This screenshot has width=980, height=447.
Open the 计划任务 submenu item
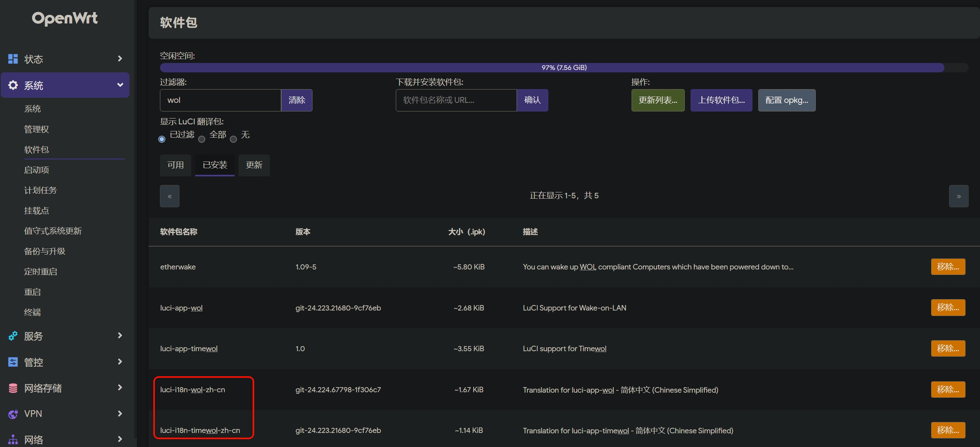point(41,190)
